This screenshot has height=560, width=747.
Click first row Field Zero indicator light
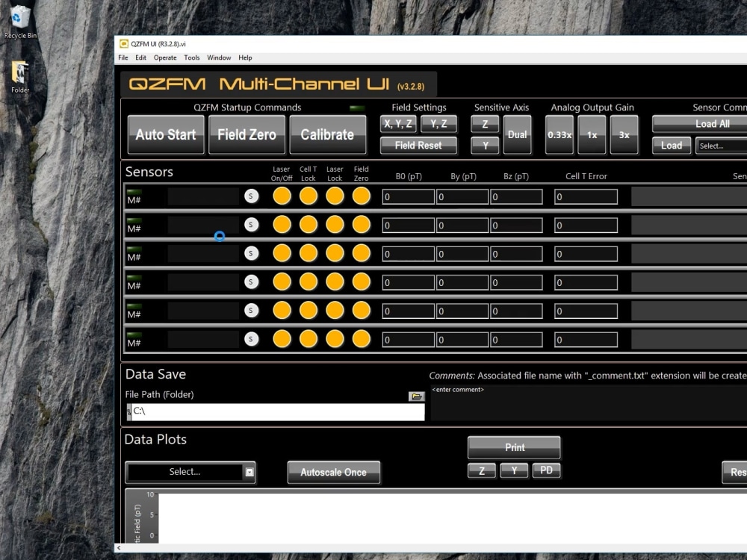click(361, 196)
